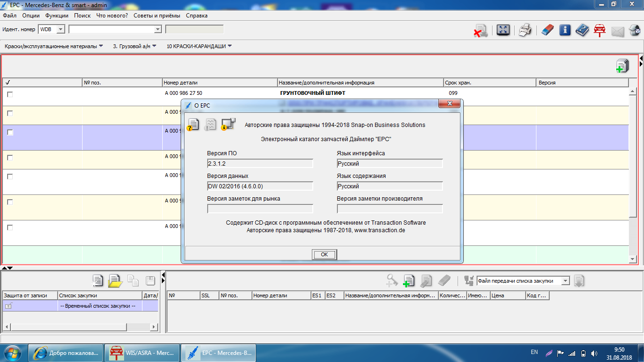
Task: Open the Файл передачи списка закупки combo box
Action: [565, 281]
